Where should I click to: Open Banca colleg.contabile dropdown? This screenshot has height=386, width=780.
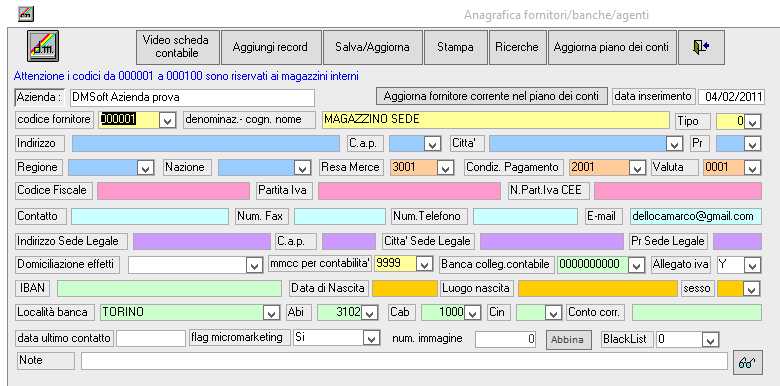(x=636, y=265)
